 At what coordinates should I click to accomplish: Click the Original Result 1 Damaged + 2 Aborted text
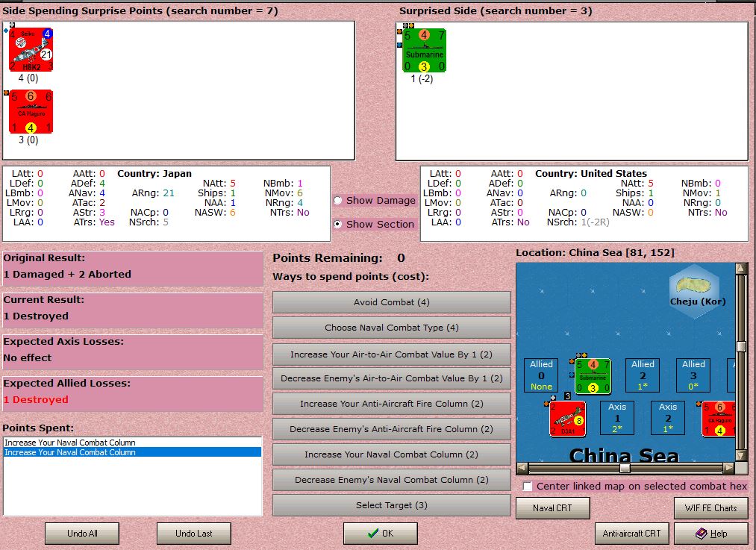(x=67, y=275)
